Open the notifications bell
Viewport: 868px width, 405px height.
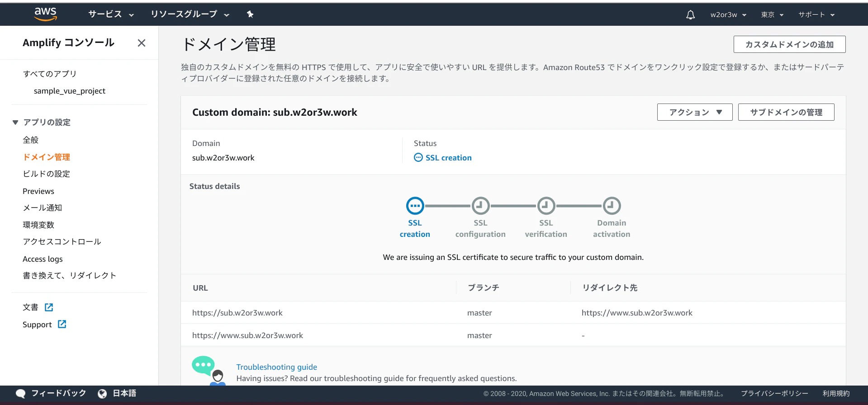pyautogui.click(x=690, y=15)
